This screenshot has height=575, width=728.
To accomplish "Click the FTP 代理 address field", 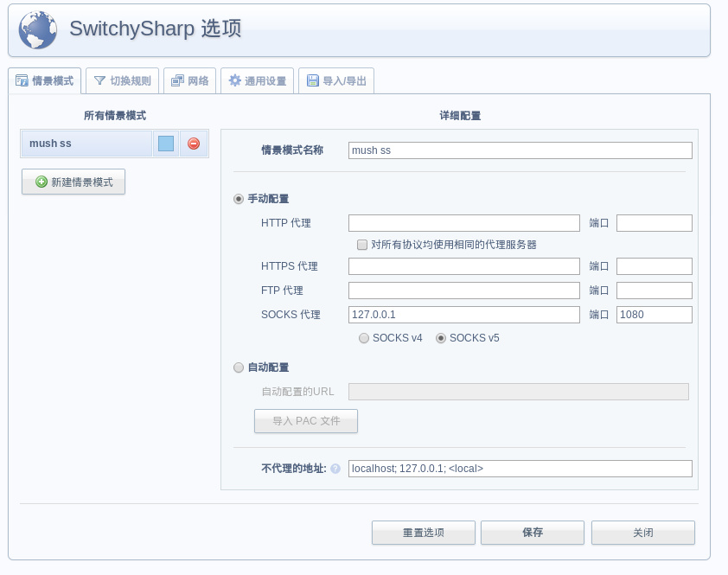I will tap(463, 291).
